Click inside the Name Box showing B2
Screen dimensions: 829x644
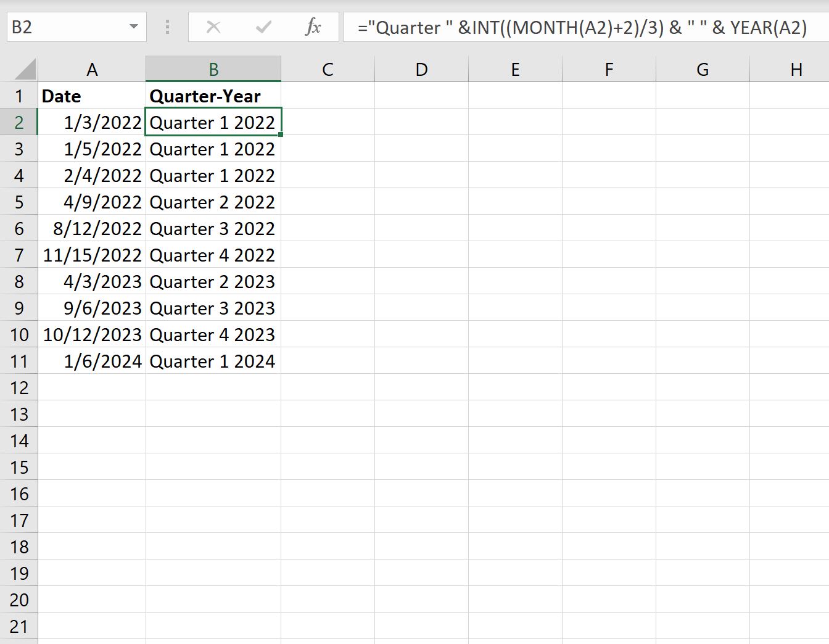[x=68, y=27]
